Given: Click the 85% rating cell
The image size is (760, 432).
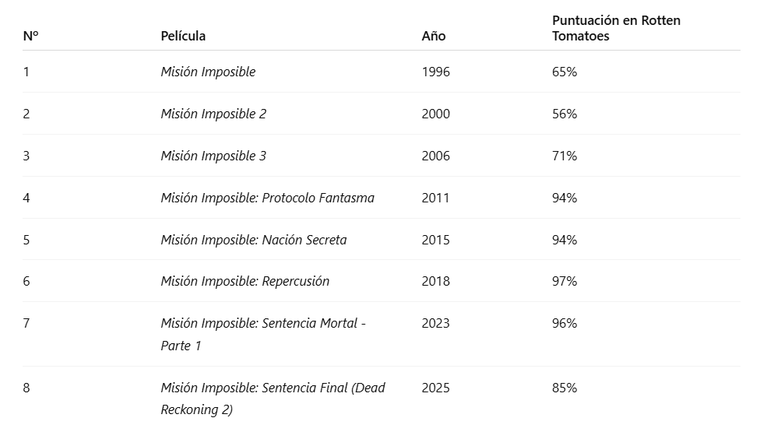Looking at the screenshot, I should point(564,387).
